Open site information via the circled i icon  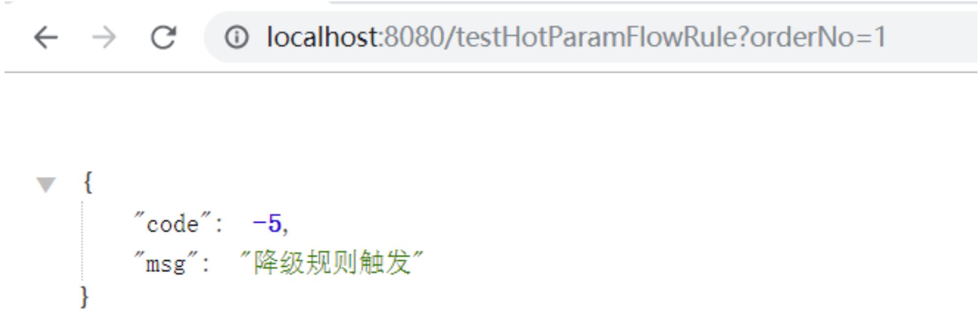(237, 37)
